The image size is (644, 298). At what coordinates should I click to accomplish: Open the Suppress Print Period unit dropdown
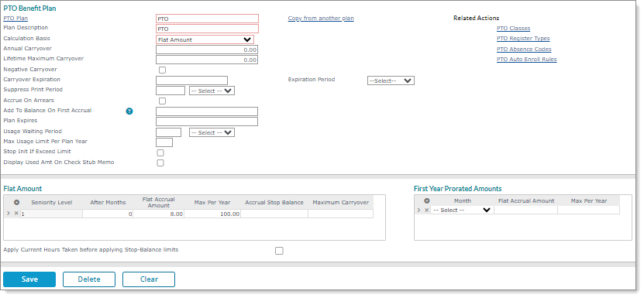point(212,91)
